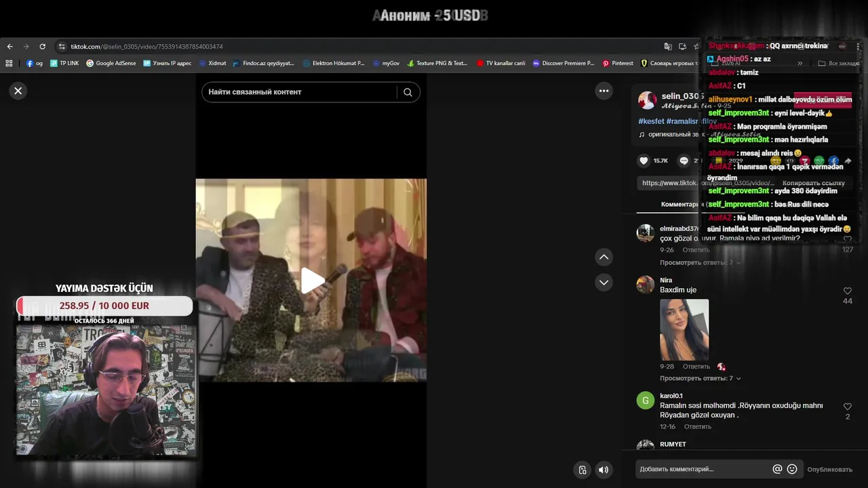Click the translate page icon
Screen dimensions: 868x488
point(668,47)
